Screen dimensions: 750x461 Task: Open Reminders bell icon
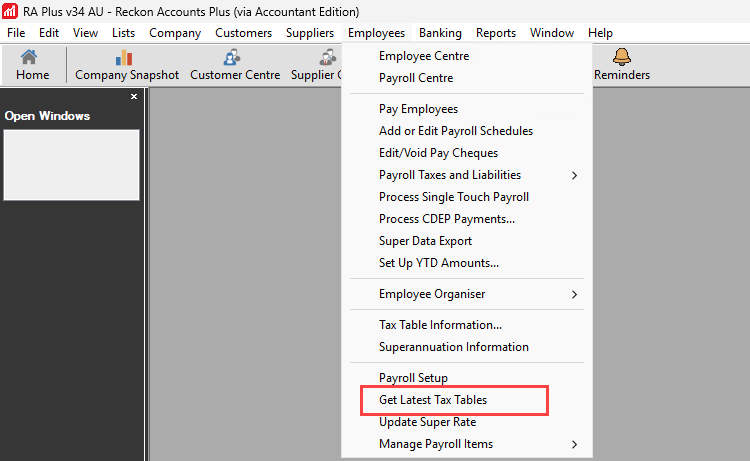pyautogui.click(x=621, y=65)
